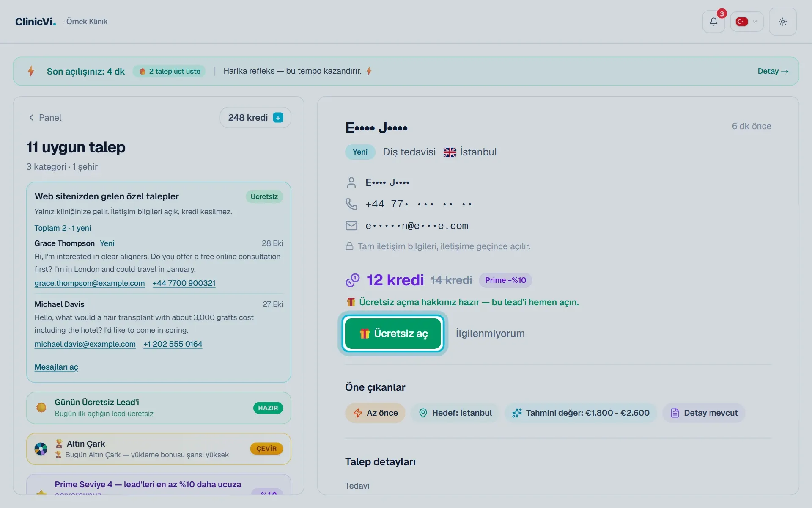This screenshot has height=508, width=812.
Task: Click the envelope icon beside masked email
Action: pos(351,226)
